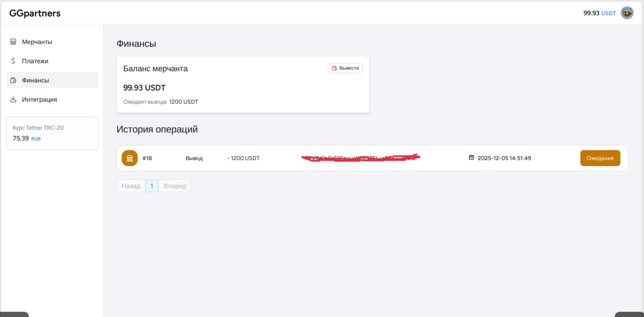Select page 1 in the pagination
Viewport: 644px width, 317px height.
[151, 186]
